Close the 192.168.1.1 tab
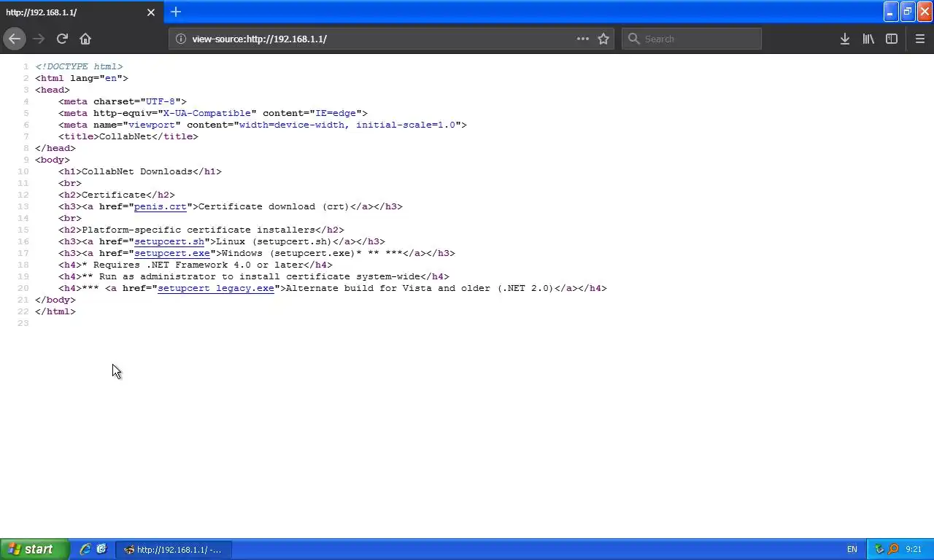934x560 pixels. [x=151, y=12]
